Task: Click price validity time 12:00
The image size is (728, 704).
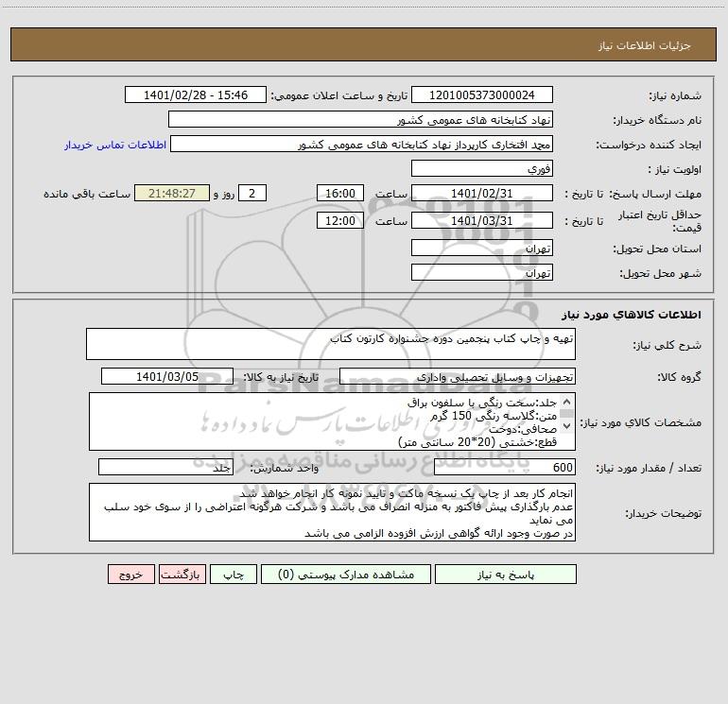Action: pos(340,220)
